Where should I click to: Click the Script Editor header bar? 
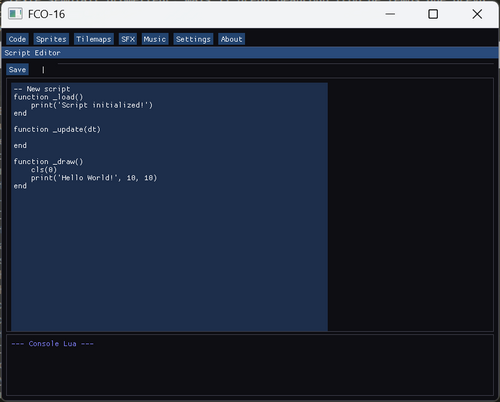(x=250, y=53)
